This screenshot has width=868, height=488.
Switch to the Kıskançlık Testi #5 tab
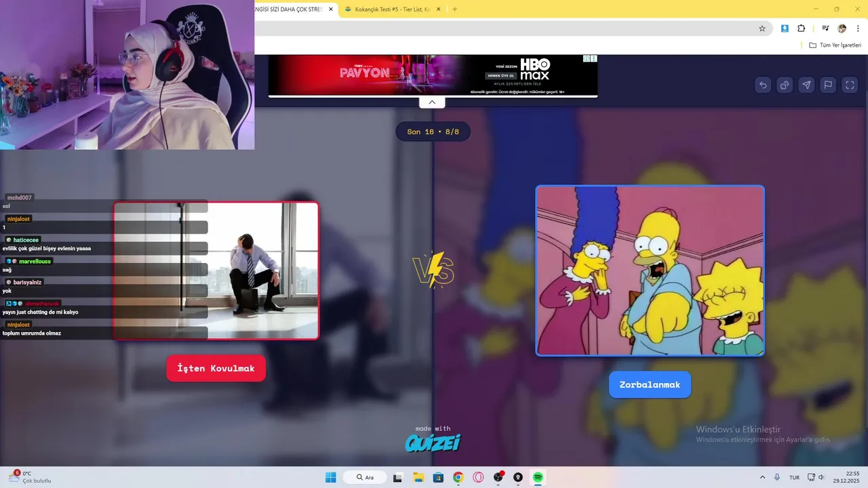point(392,9)
